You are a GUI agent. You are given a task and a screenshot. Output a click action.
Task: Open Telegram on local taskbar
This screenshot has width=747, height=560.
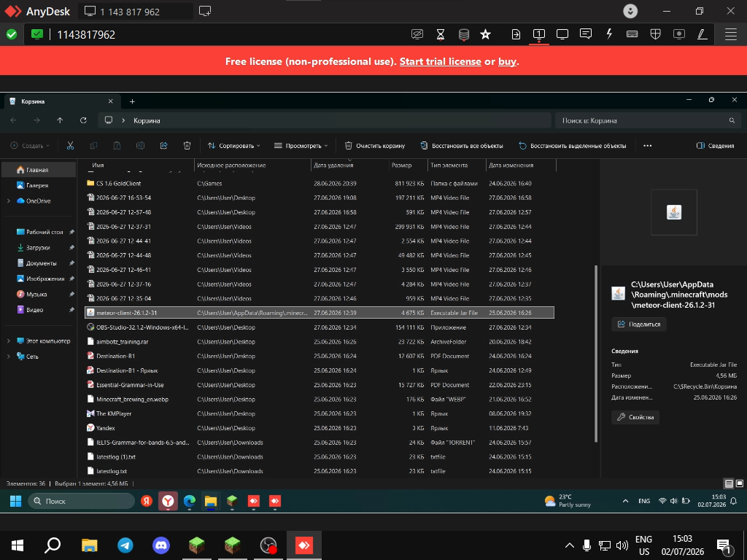(x=125, y=545)
